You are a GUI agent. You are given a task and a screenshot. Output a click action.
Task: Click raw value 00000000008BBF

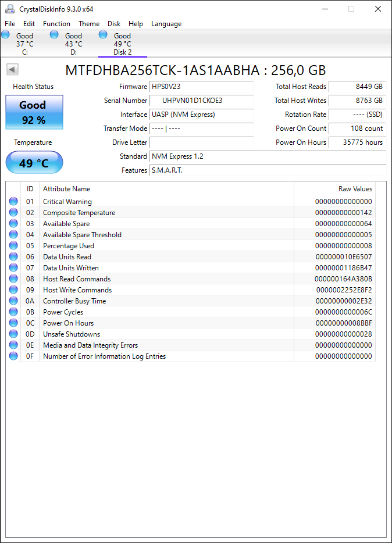click(x=344, y=323)
